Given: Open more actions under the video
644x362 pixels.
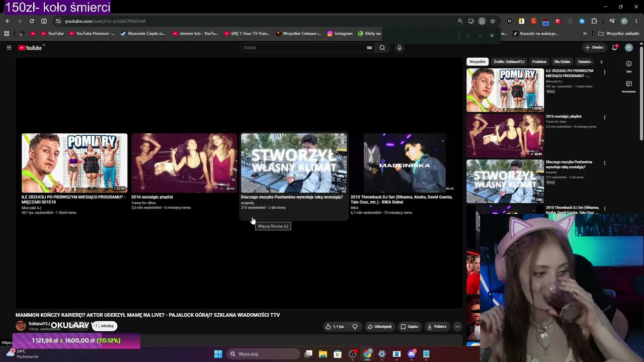Looking at the screenshot, I should [x=457, y=326].
